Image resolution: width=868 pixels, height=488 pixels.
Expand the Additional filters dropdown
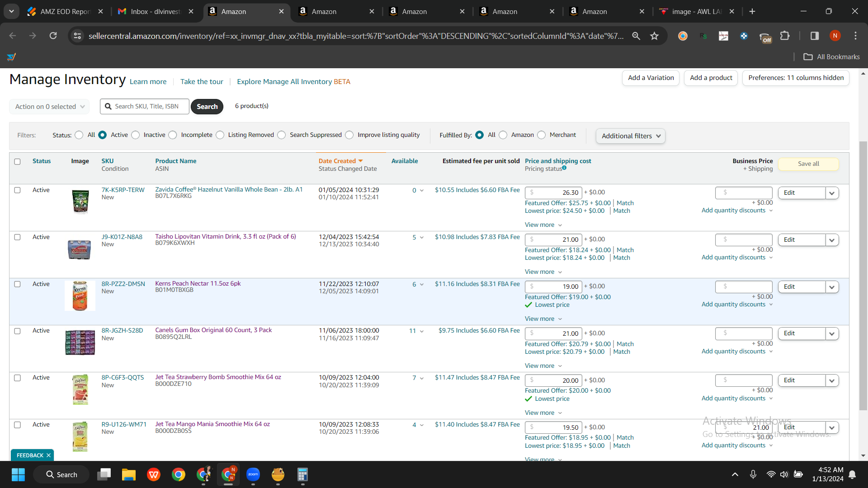630,136
